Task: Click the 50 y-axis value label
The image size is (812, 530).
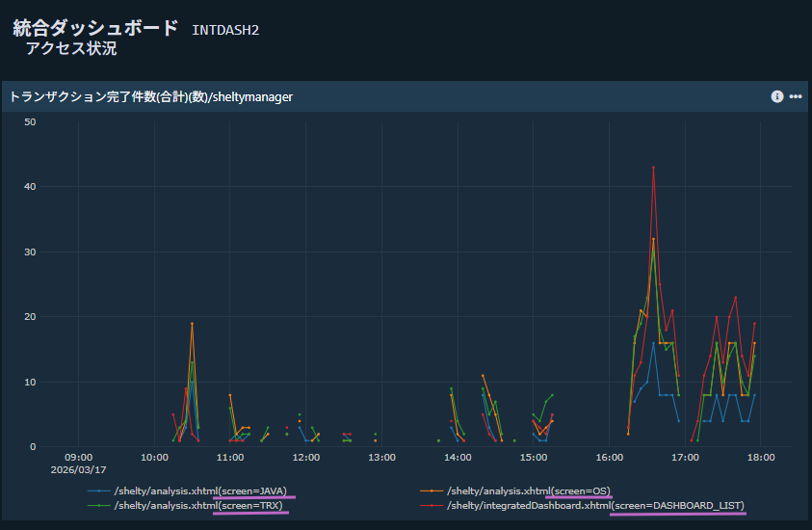Action: point(30,121)
